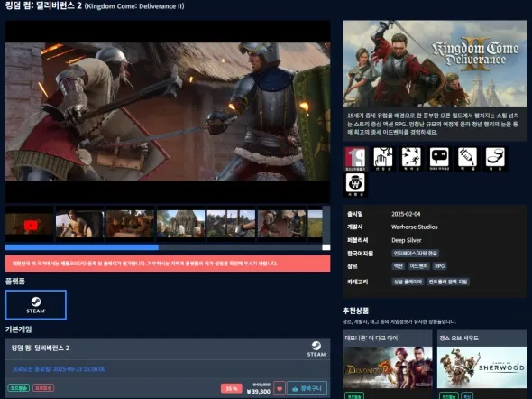Viewport: 532px width, 399px height.
Task: Click the Demonicon game cover image
Action: coord(388,367)
